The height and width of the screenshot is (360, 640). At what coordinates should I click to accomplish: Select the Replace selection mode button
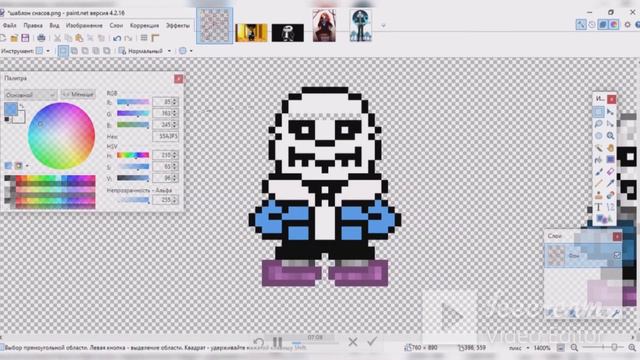pyautogui.click(x=63, y=51)
